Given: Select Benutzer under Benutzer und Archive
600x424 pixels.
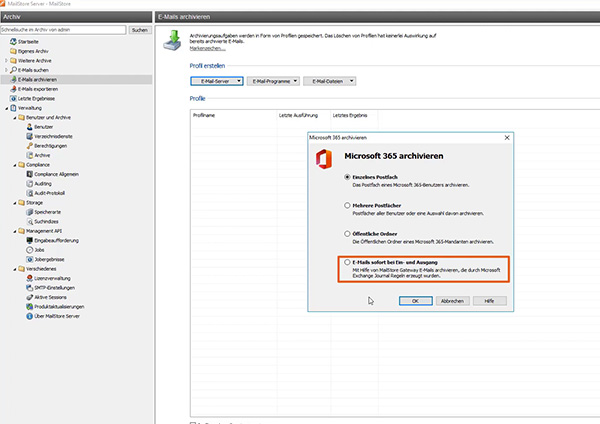Looking at the screenshot, I should (x=42, y=127).
